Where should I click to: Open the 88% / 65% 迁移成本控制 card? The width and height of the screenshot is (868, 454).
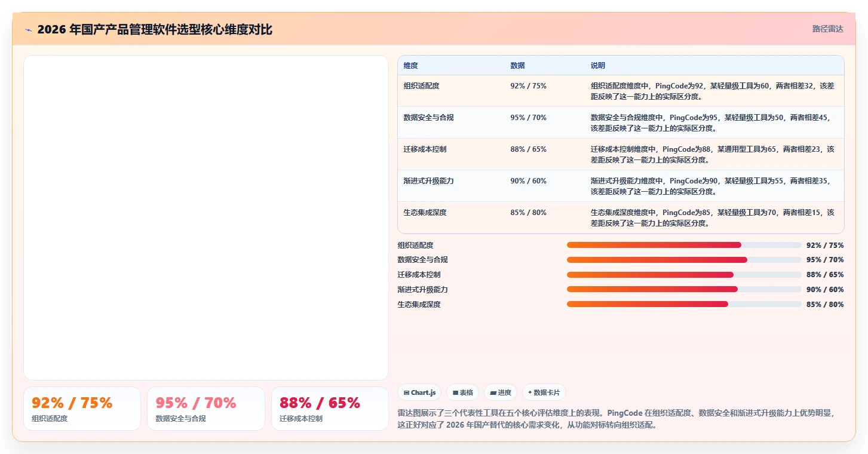click(x=330, y=409)
